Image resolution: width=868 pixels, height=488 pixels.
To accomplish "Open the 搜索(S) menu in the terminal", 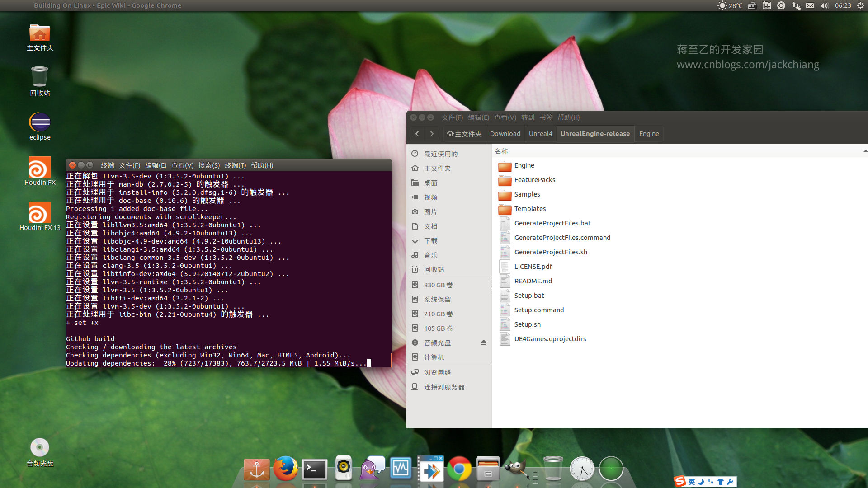I will tap(209, 165).
